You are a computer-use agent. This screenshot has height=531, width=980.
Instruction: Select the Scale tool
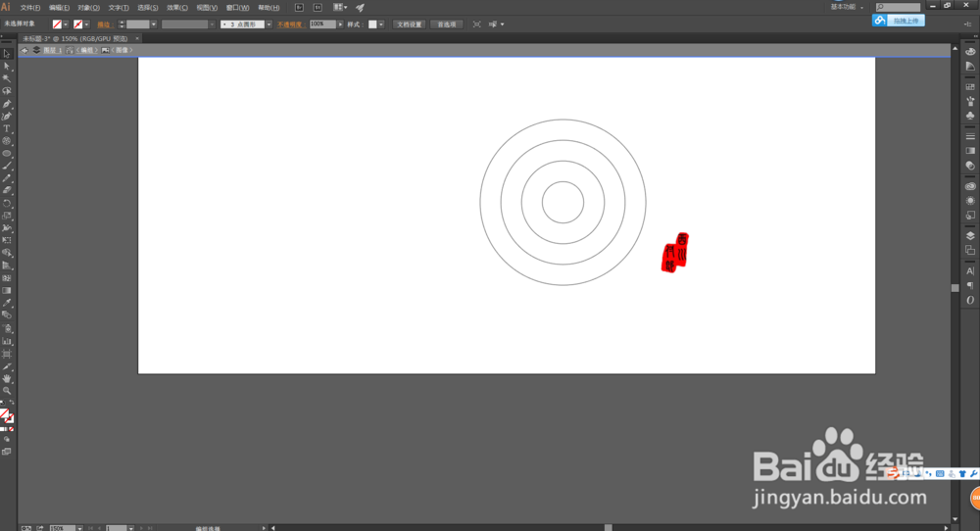pos(7,217)
